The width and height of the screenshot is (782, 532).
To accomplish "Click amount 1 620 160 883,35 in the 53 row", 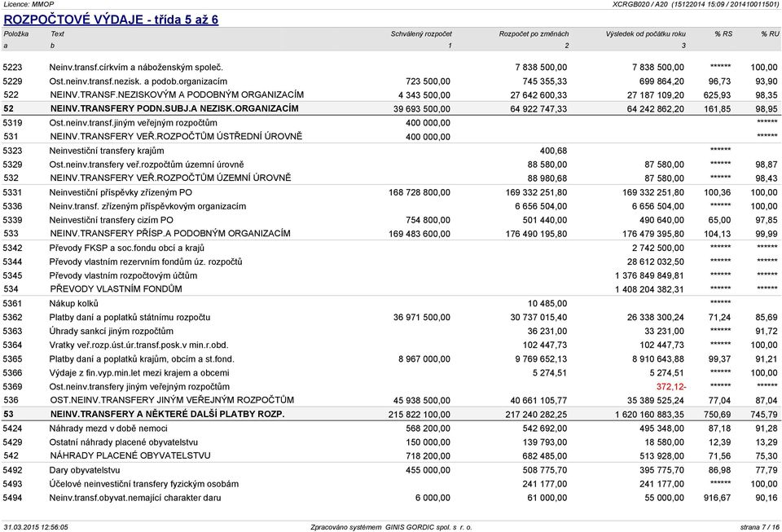I will (649, 415).
